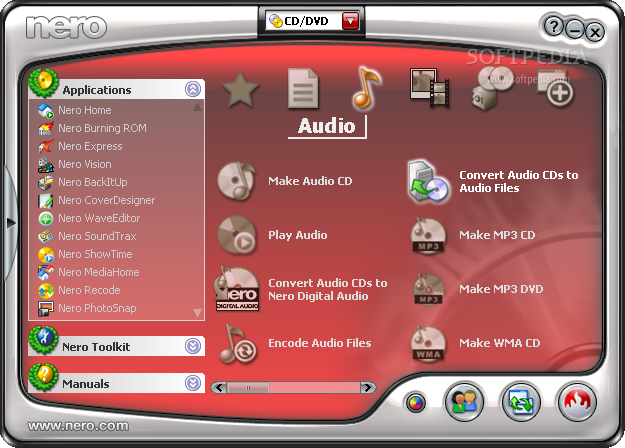The width and height of the screenshot is (625, 448).
Task: Open the color scheme wheel button
Action: [x=415, y=403]
